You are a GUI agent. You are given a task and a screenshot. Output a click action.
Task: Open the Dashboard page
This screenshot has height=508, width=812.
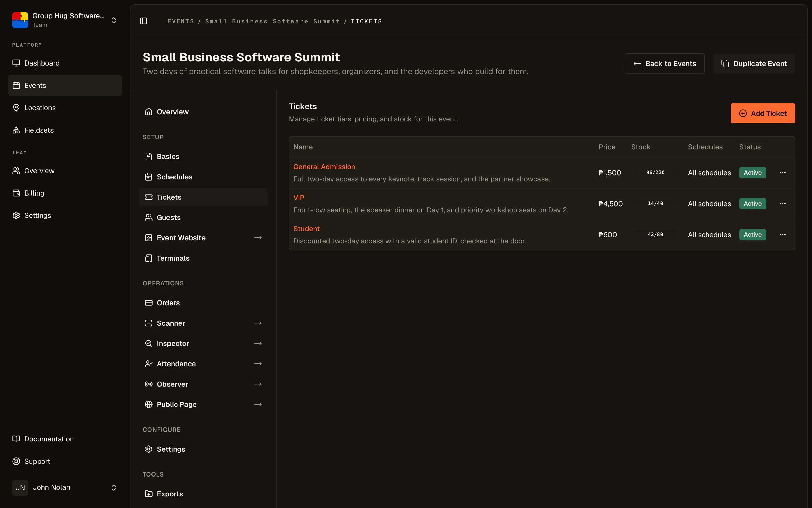65,63
